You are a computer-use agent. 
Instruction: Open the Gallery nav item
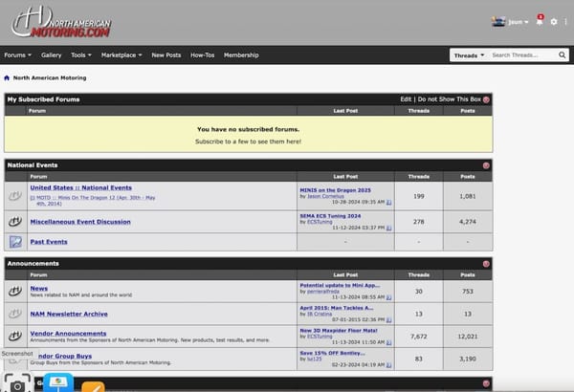(52, 55)
